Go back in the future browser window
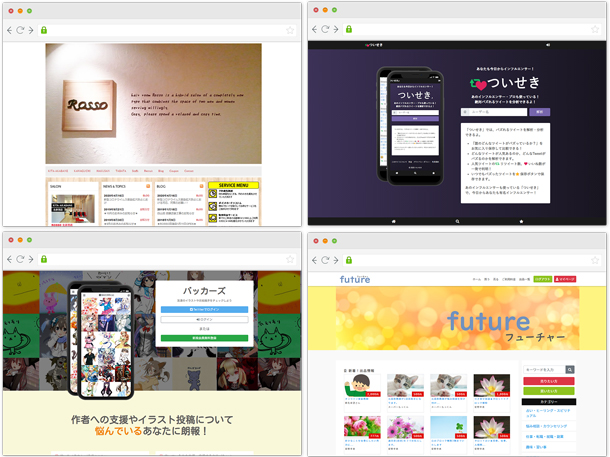 tap(315, 260)
